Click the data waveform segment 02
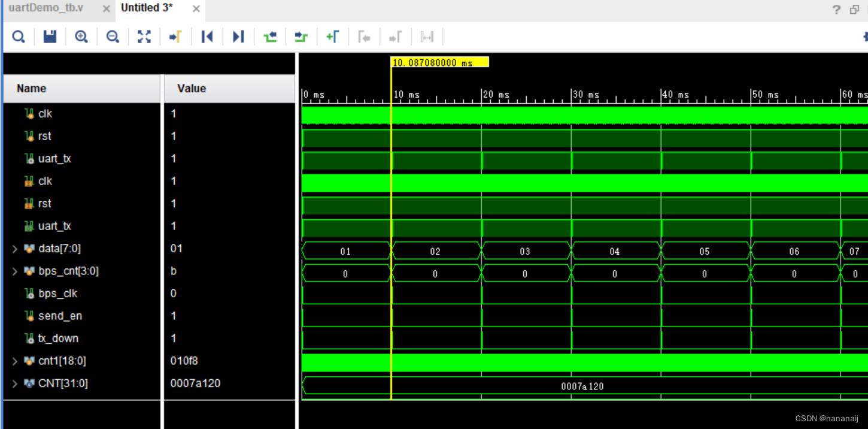The image size is (868, 429). [435, 251]
